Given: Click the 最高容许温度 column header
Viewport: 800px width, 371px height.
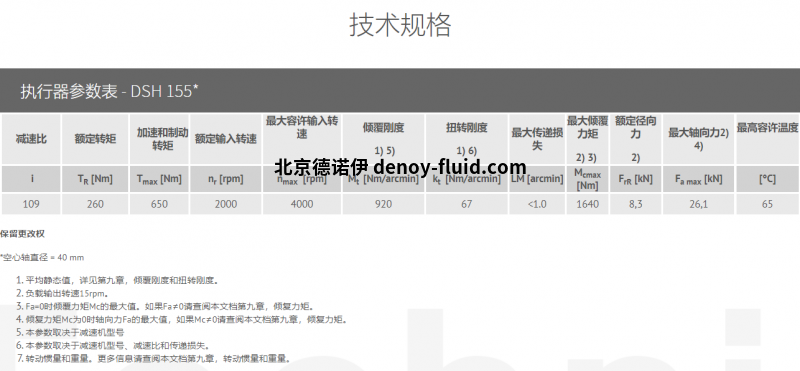Looking at the screenshot, I should (x=767, y=139).
